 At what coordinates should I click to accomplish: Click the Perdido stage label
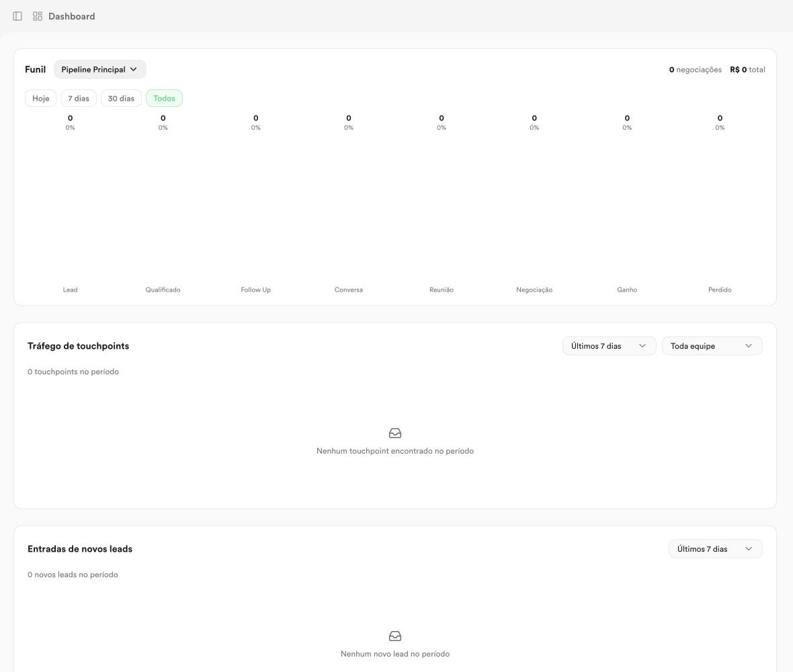point(720,290)
